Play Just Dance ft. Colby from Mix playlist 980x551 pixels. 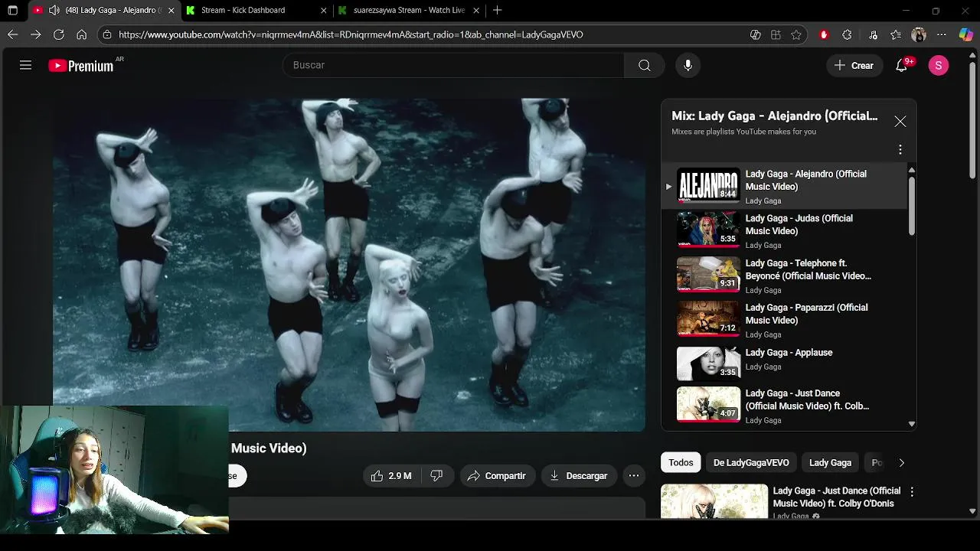tap(783, 406)
